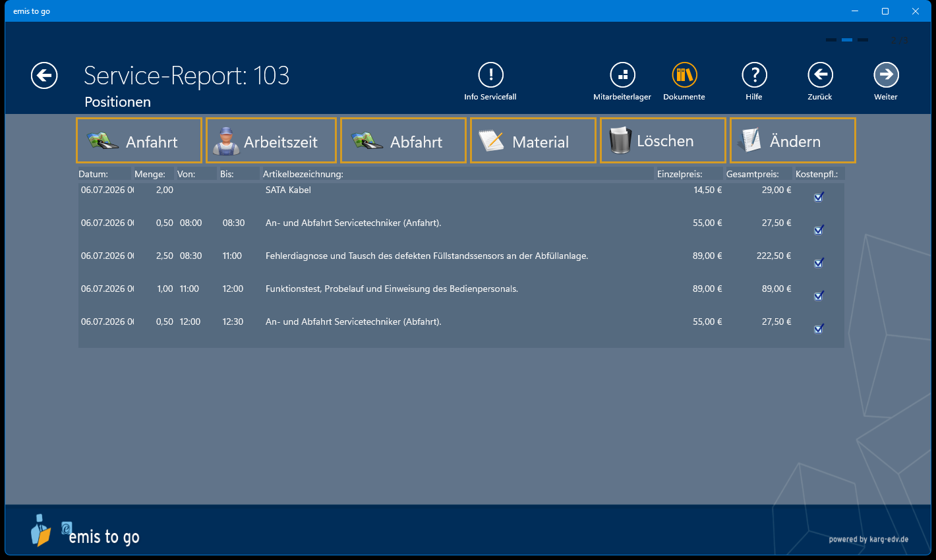936x560 pixels.
Task: Toggle Kostenpfl. checkbox for Fehlerdiagnose row
Action: 819,262
